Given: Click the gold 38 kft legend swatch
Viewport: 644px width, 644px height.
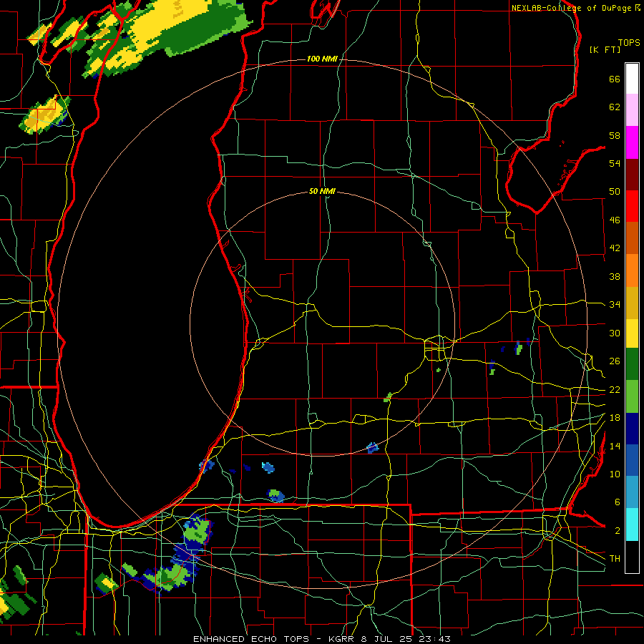Looking at the screenshot, I should [x=632, y=302].
